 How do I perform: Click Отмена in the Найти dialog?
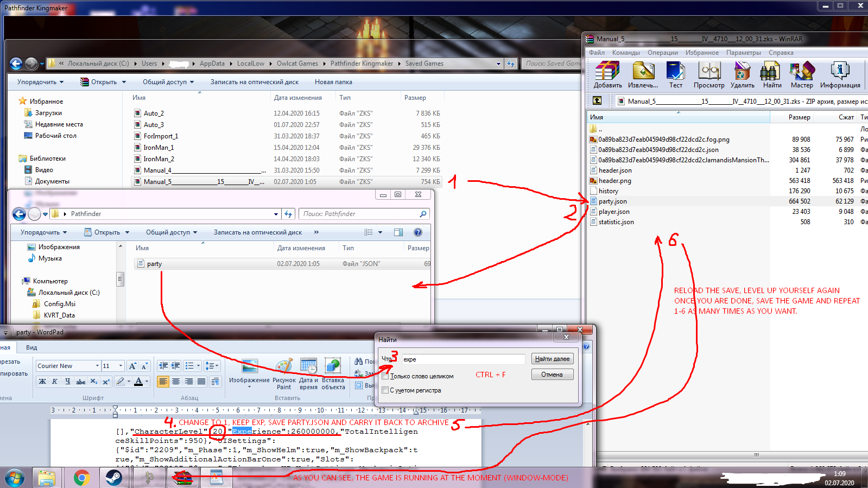[552, 375]
